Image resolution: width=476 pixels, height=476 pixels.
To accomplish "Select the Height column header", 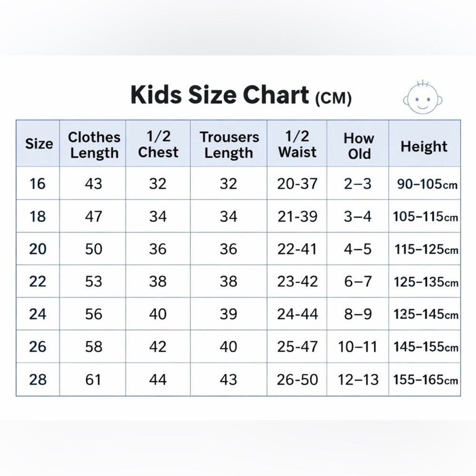I will 424,147.
